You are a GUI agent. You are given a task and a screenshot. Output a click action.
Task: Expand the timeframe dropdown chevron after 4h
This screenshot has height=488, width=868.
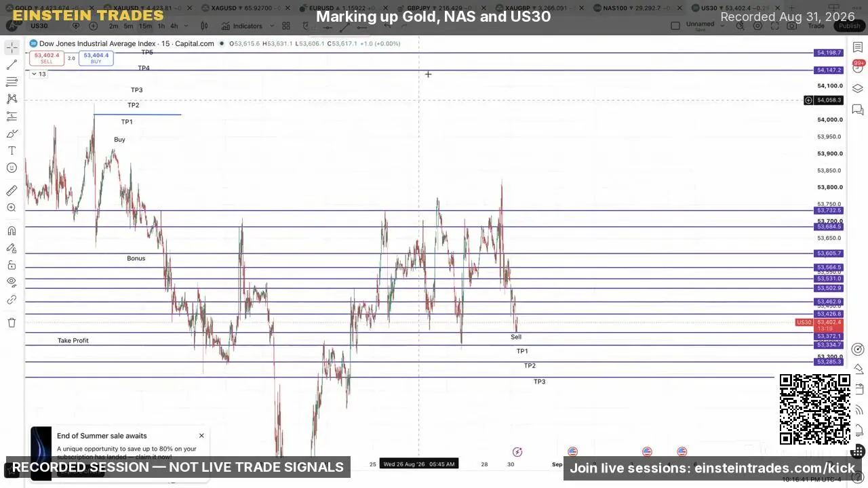point(186,26)
